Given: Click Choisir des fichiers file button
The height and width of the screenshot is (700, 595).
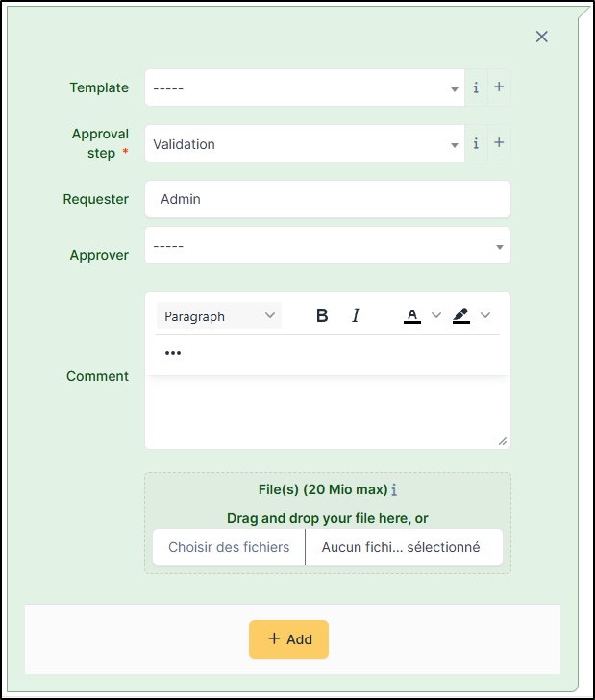Looking at the screenshot, I should tap(229, 547).
